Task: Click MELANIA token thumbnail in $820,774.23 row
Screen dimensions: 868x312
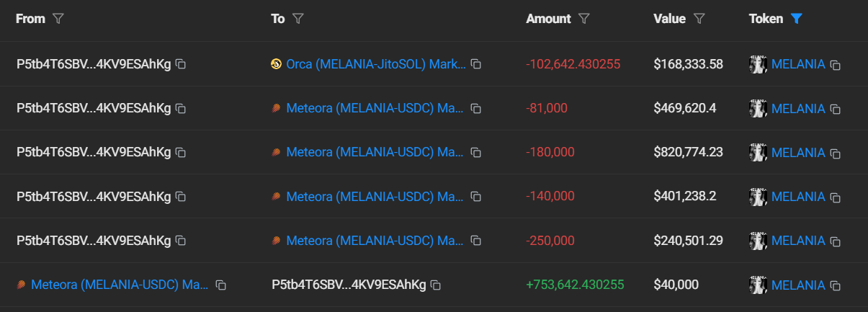Action: pos(758,153)
